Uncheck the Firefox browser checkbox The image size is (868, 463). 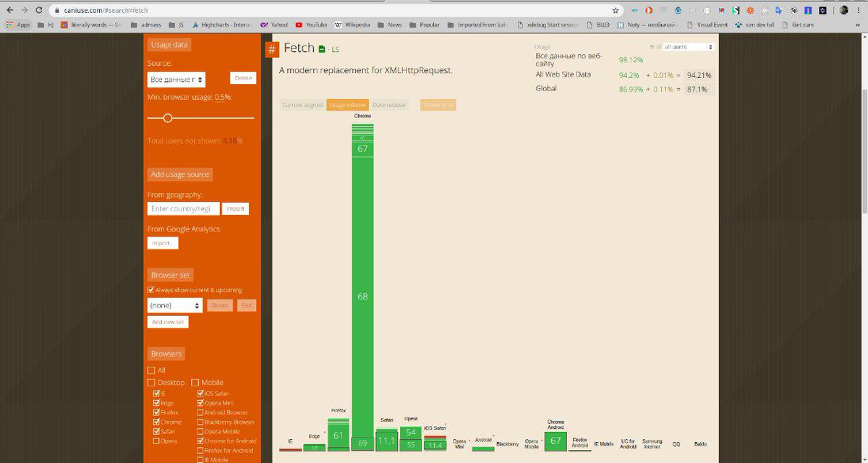(156, 412)
